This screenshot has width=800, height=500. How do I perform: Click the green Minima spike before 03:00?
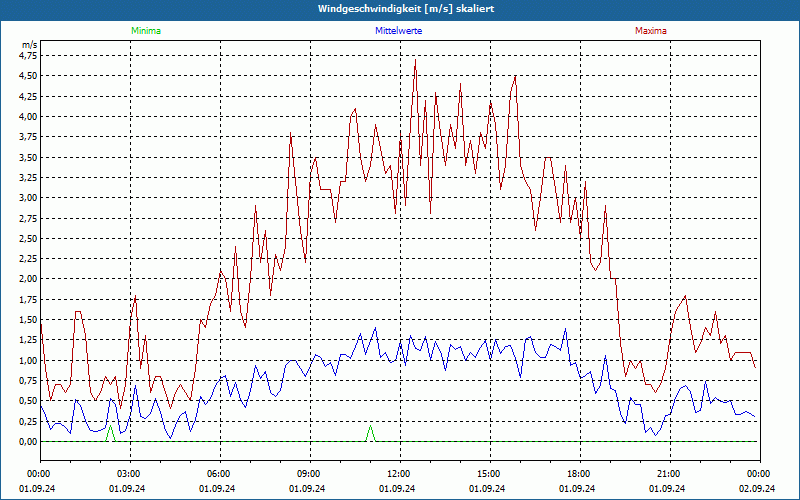[x=110, y=434]
